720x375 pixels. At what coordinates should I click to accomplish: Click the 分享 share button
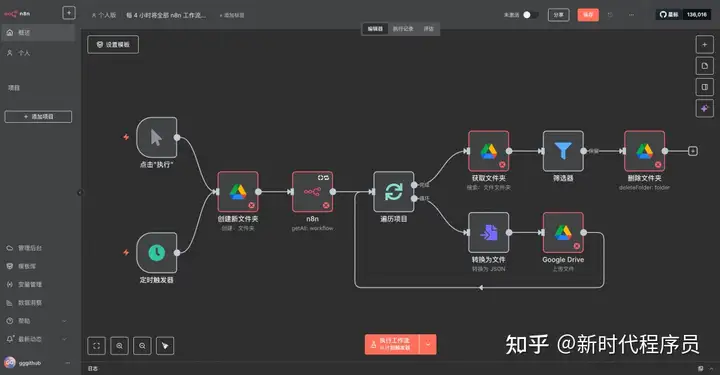point(558,15)
